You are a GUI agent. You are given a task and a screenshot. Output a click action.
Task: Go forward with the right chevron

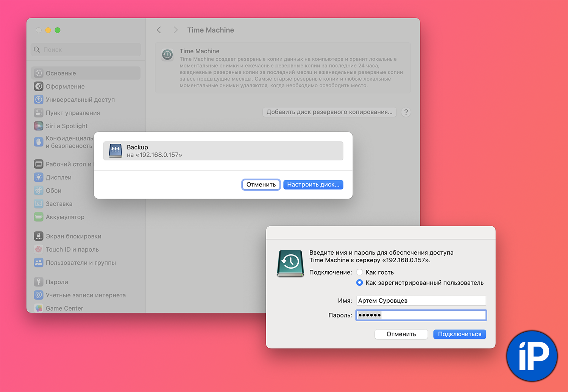(175, 30)
